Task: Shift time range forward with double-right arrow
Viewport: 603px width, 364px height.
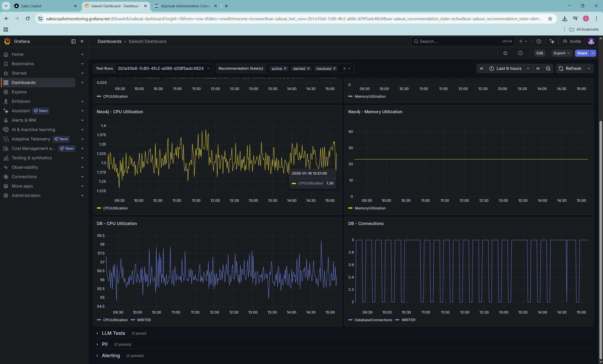Action: click(538, 68)
